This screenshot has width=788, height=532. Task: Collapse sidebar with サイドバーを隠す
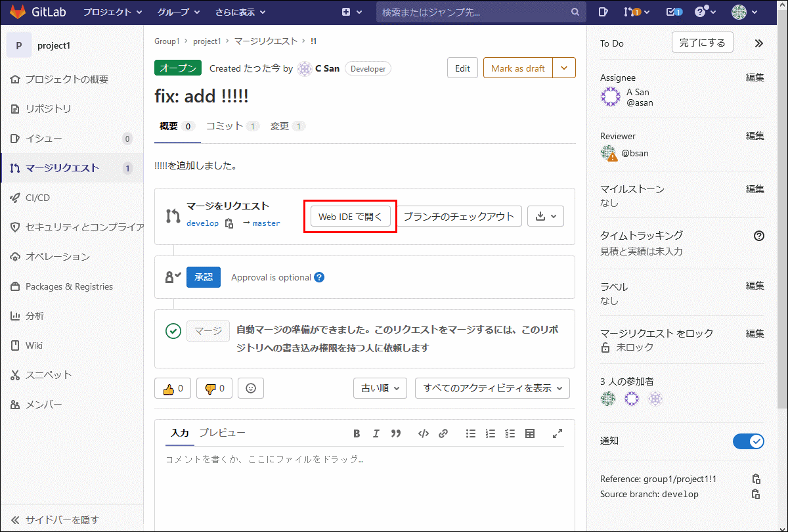(x=72, y=520)
